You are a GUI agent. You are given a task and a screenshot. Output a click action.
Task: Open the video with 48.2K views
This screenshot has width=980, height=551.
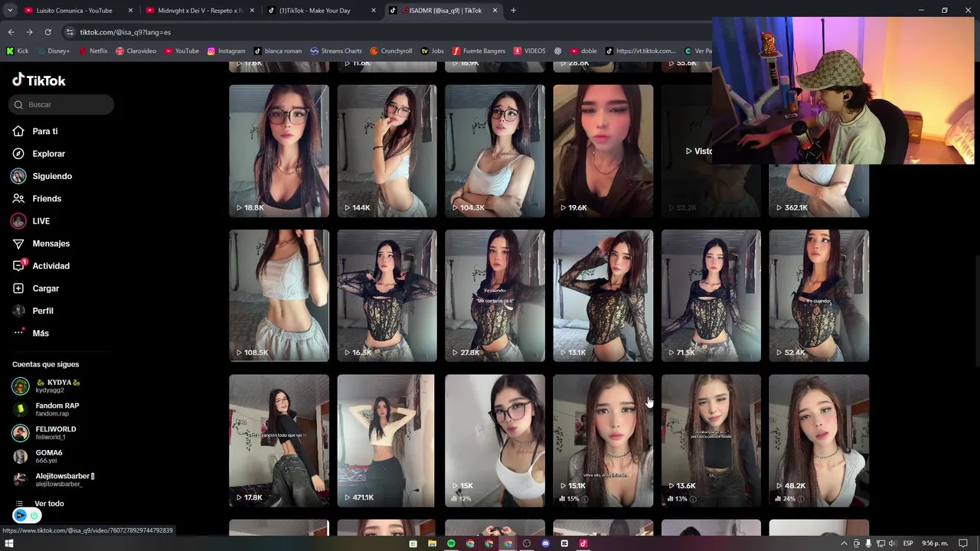click(819, 441)
